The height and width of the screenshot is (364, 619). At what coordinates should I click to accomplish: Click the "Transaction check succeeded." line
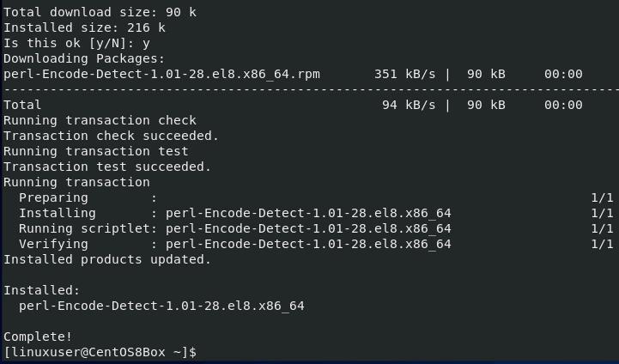pos(111,136)
